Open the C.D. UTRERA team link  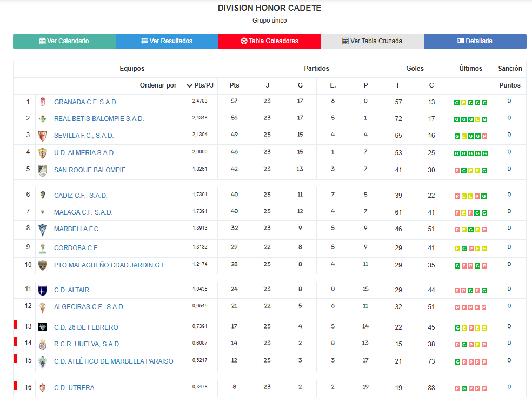point(74,388)
